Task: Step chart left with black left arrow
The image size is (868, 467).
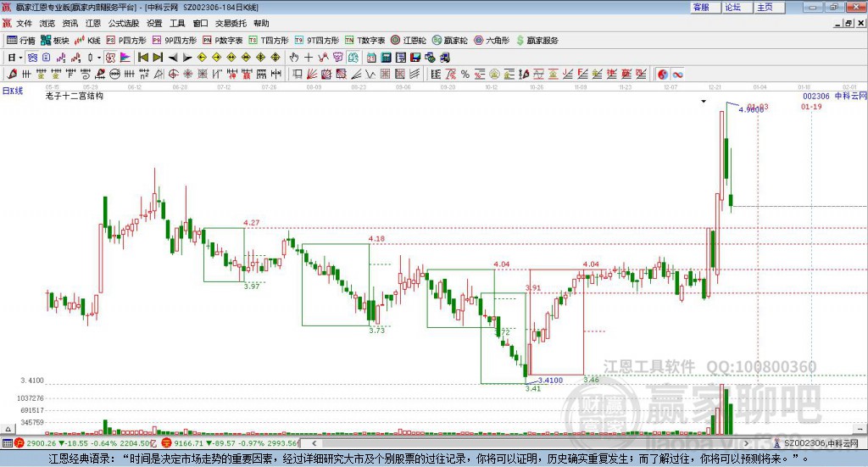Action: (x=173, y=58)
